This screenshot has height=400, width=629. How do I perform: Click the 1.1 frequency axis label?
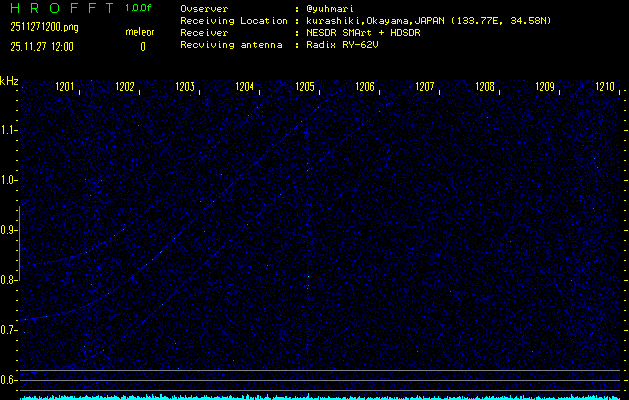click(9, 130)
